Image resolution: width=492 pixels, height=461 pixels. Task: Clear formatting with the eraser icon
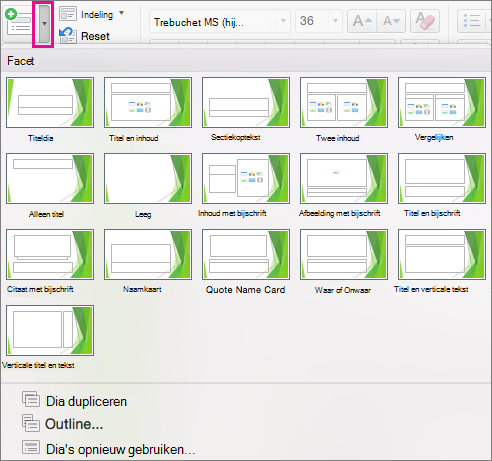(x=425, y=21)
